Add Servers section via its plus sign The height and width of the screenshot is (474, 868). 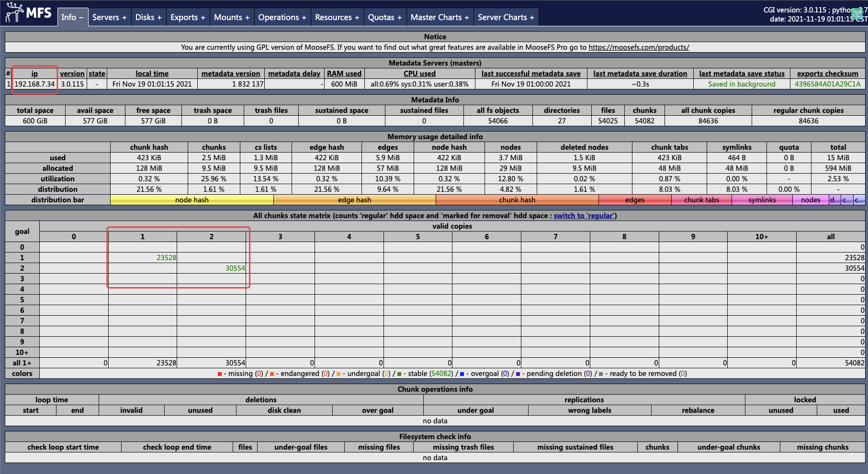click(124, 17)
